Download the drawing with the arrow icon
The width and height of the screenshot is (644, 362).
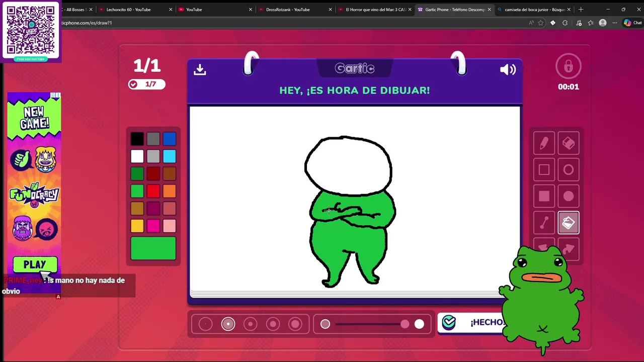click(200, 69)
